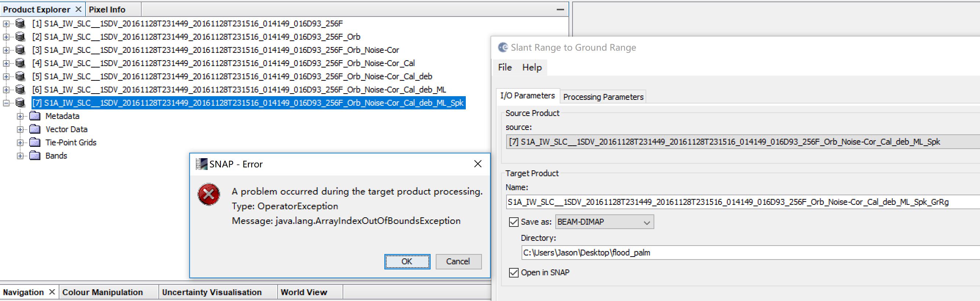Image resolution: width=980 pixels, height=301 pixels.
Task: Expand product [2] _Orb tree node
Action: pyautogui.click(x=6, y=37)
